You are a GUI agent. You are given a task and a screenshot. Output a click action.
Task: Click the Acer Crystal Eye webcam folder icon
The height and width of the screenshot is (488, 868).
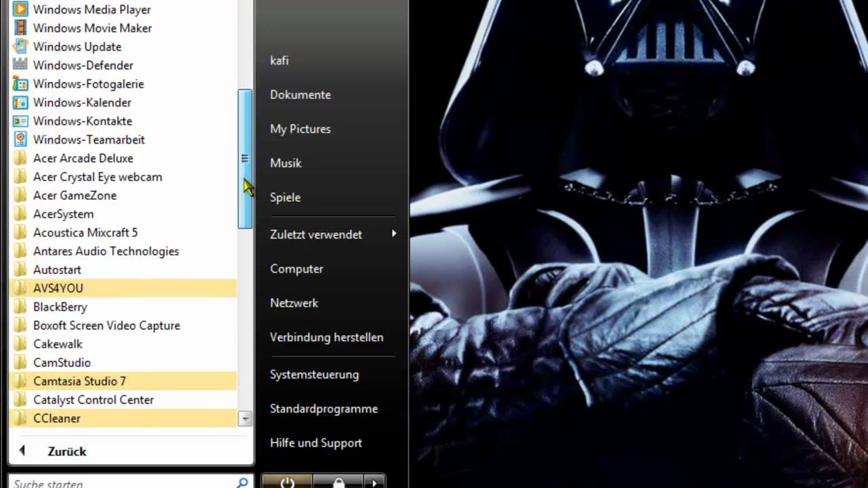pos(20,177)
